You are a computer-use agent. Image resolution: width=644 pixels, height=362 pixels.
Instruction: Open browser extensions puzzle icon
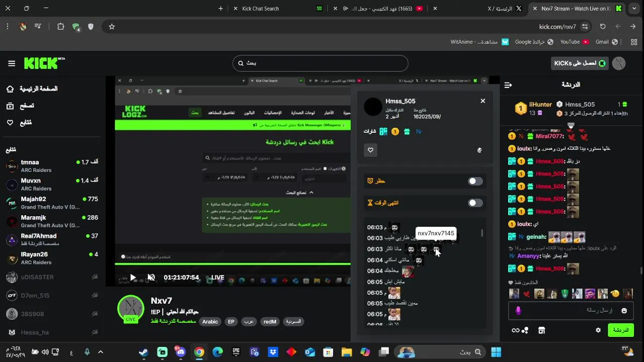tap(60, 27)
